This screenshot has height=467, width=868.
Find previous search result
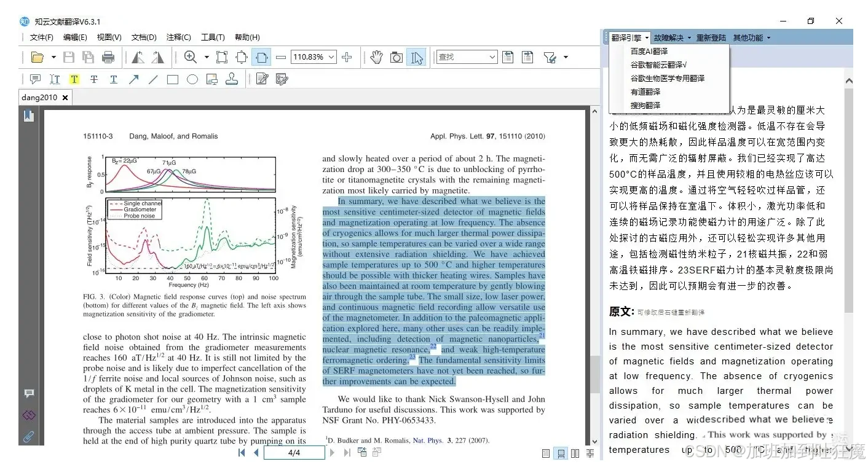point(508,57)
